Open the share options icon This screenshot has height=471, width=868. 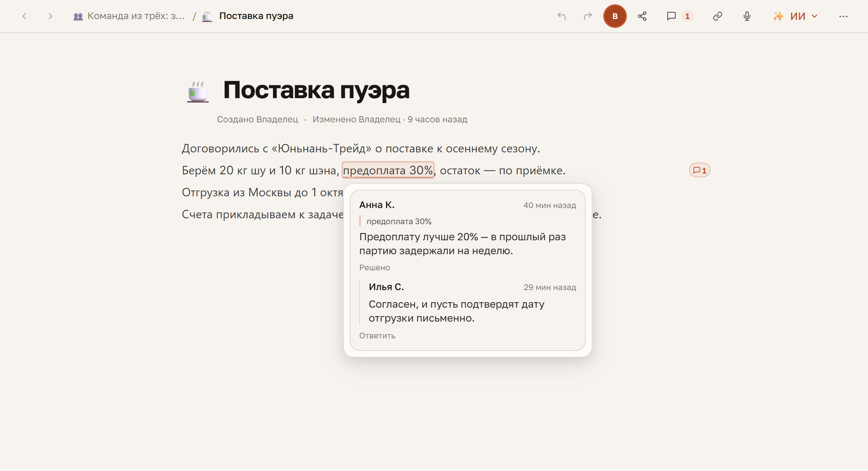click(642, 16)
